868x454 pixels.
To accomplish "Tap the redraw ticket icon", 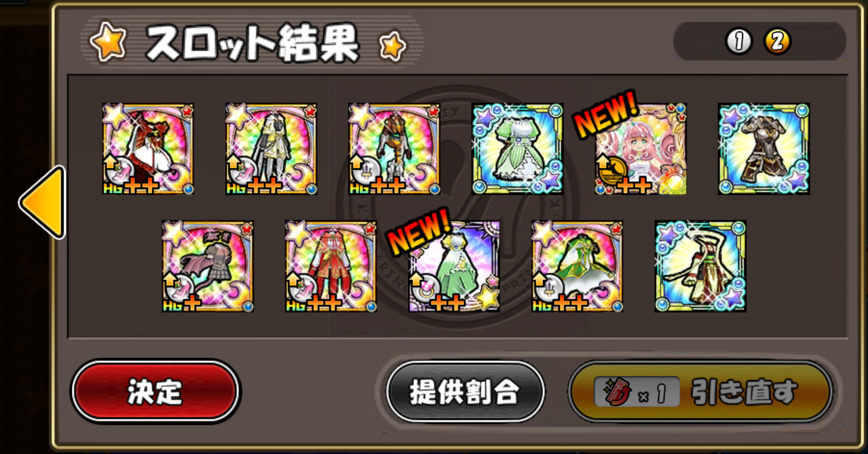I will coord(617,392).
